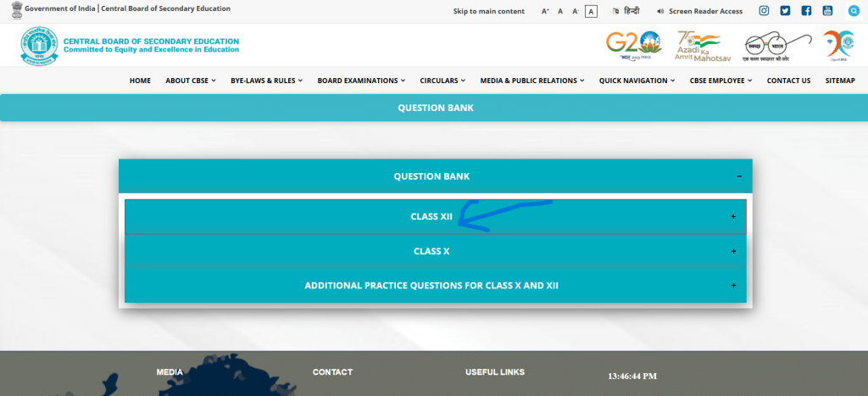Image resolution: width=868 pixels, height=396 pixels.
Task: Click the Hindi translate icon
Action: click(x=615, y=11)
